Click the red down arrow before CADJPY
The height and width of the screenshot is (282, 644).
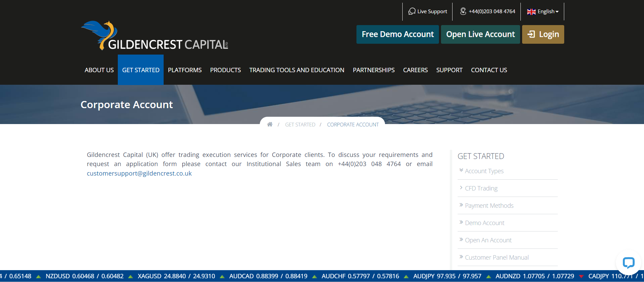(581, 277)
